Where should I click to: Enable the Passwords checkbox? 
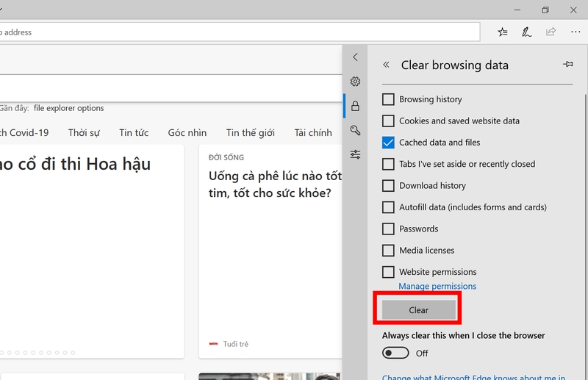(388, 229)
